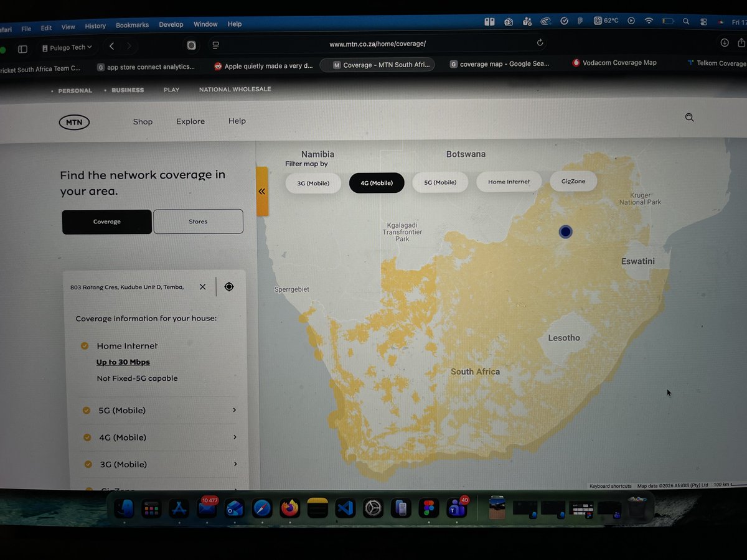
Task: Filter map by 5G (Mobile)
Action: tap(440, 182)
